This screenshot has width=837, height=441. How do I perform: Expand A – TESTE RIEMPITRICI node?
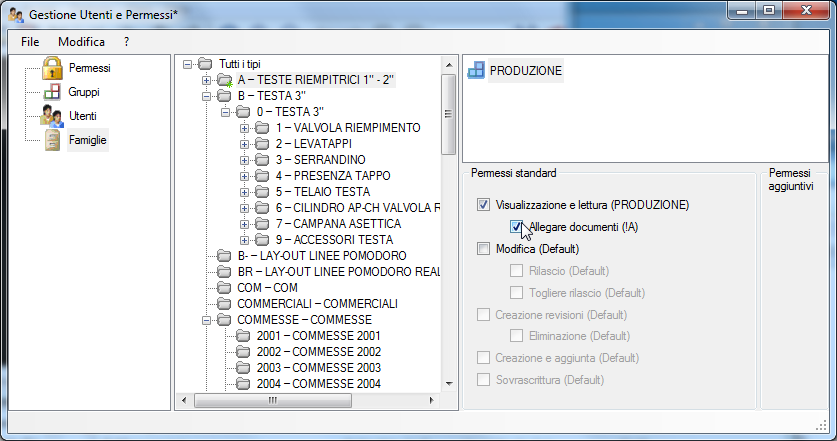coord(207,81)
